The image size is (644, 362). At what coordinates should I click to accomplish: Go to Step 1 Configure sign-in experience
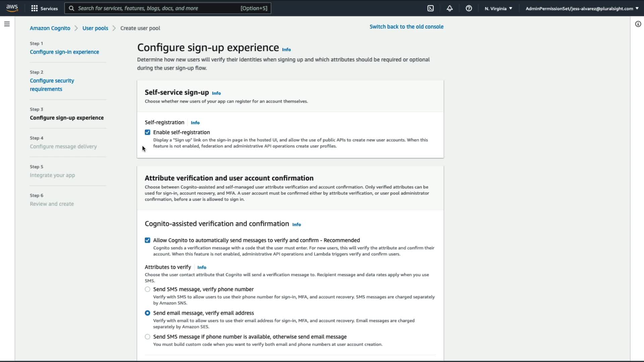(64, 52)
